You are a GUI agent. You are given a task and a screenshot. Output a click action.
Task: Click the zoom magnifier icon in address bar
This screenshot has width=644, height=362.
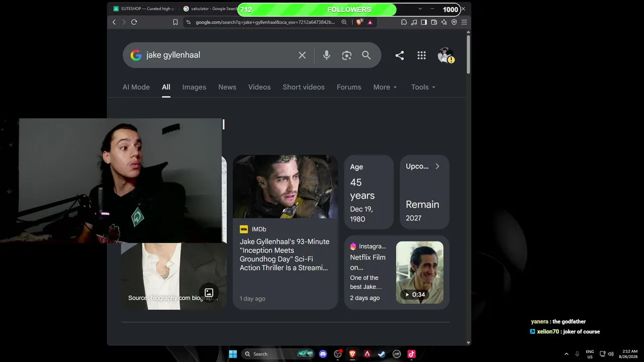[x=344, y=22]
